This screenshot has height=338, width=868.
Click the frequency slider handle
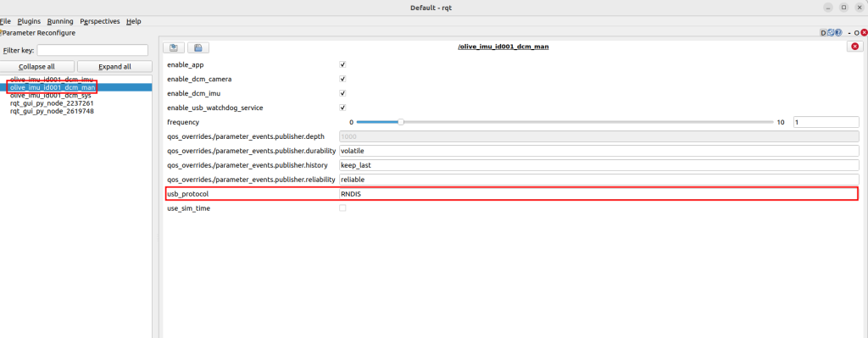(x=401, y=122)
